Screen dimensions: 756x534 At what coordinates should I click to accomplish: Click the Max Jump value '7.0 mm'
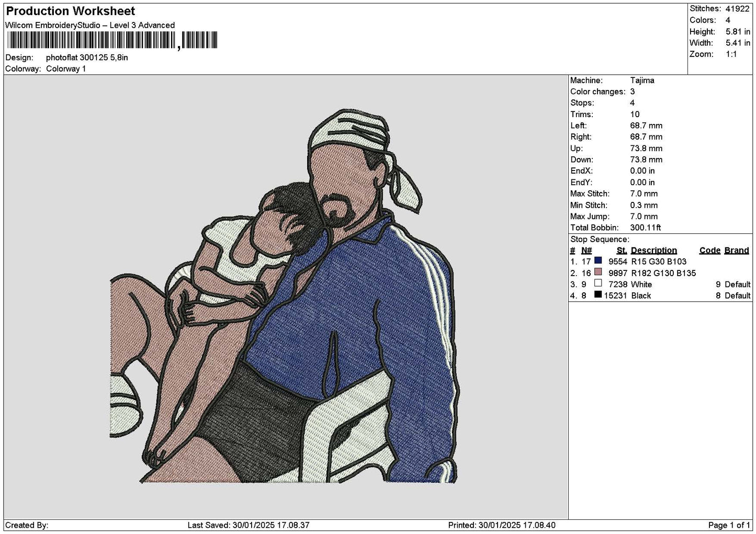[x=644, y=217]
